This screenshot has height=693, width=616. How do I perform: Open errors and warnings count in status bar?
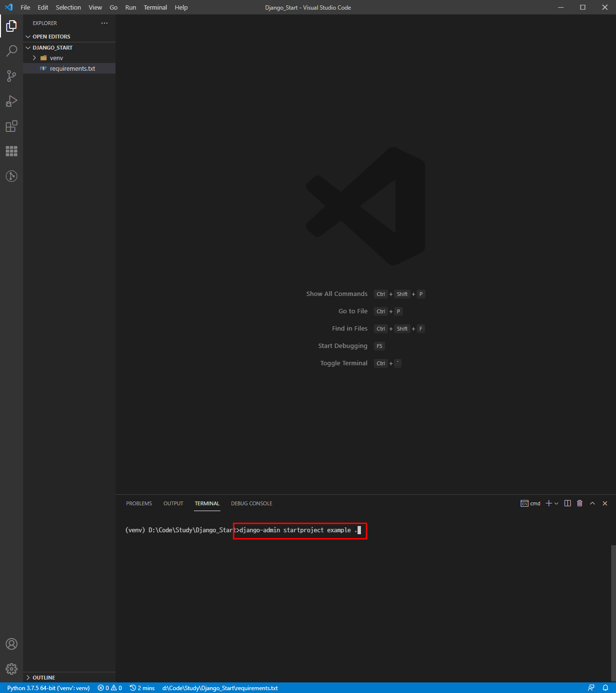(110, 688)
